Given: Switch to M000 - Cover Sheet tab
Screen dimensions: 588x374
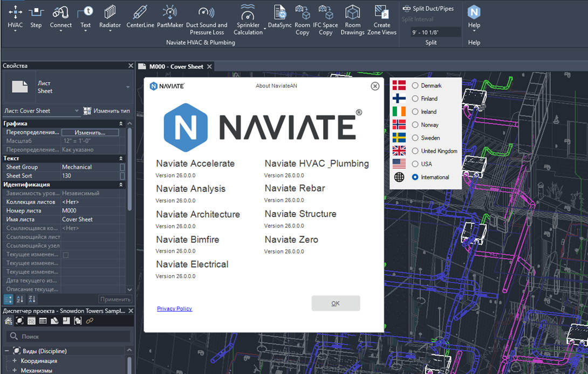Looking at the screenshot, I should click(176, 66).
